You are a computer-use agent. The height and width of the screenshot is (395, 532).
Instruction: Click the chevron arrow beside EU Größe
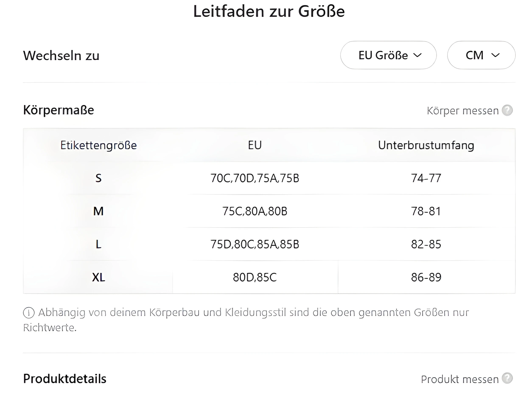417,55
